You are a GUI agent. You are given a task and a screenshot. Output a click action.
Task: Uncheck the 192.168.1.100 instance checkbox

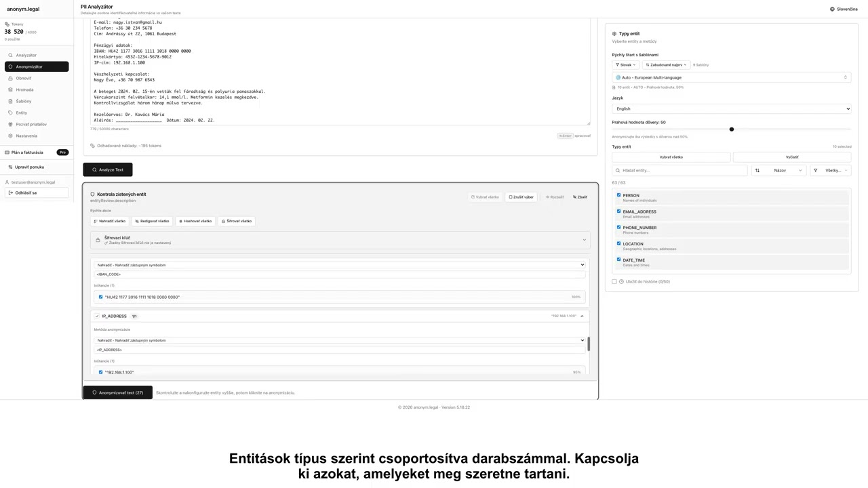point(101,372)
